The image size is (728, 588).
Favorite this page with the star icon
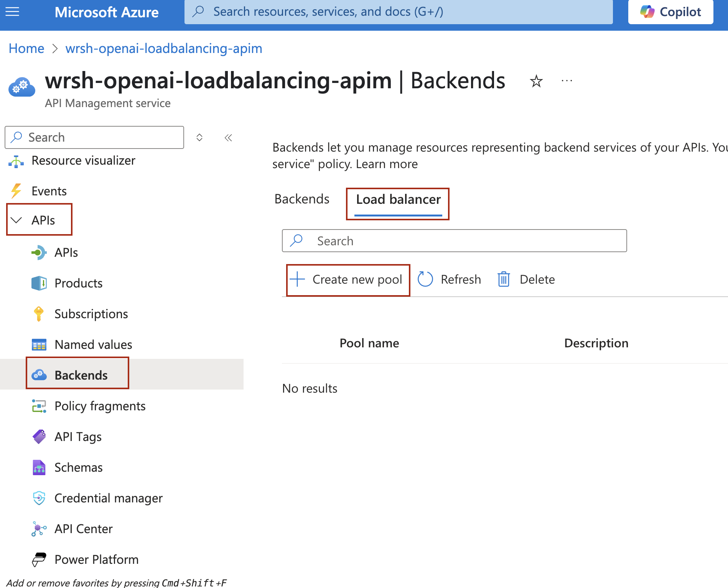pos(536,81)
